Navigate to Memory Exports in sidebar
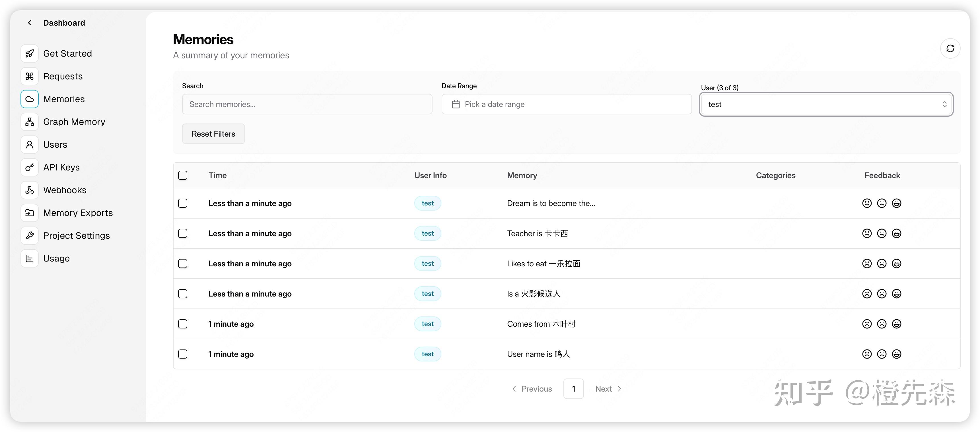The image size is (980, 432). point(78,213)
